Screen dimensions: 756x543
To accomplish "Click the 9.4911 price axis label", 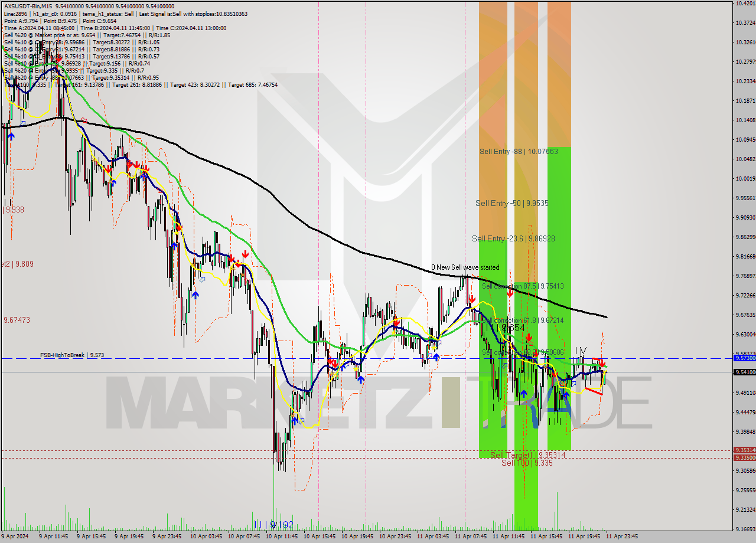I will point(745,392).
